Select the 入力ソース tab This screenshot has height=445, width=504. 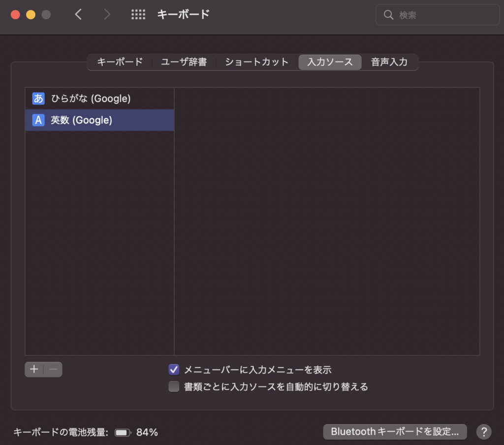pyautogui.click(x=330, y=62)
